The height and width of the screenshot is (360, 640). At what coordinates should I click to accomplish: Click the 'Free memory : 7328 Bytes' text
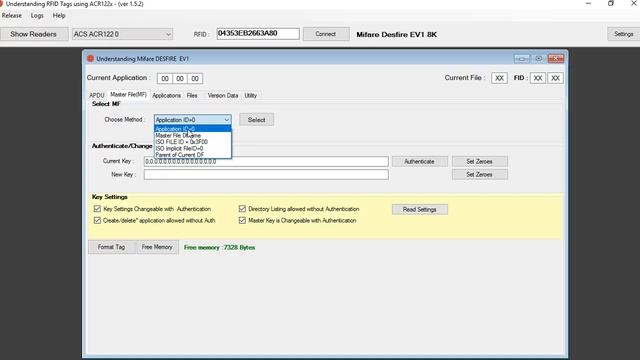point(219,248)
